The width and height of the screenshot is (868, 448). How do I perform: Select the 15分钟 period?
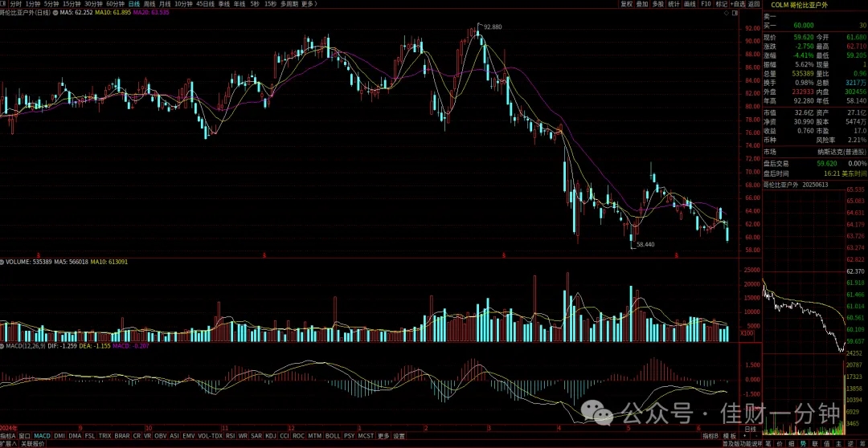[72, 3]
